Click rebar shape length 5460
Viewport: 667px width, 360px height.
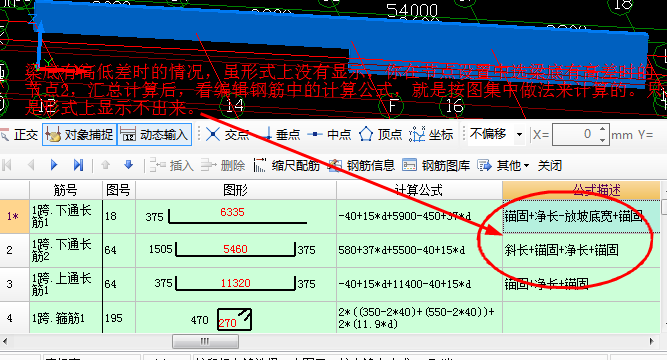click(x=235, y=249)
